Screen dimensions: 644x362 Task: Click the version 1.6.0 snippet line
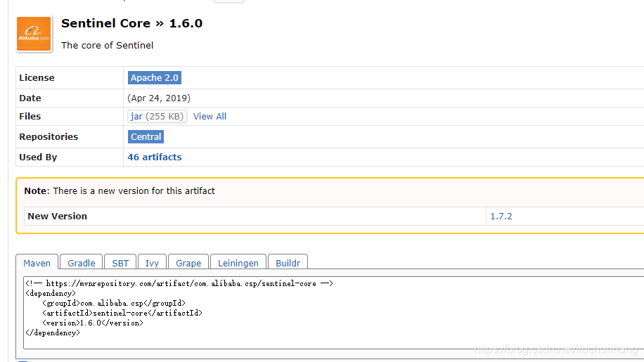click(93, 323)
